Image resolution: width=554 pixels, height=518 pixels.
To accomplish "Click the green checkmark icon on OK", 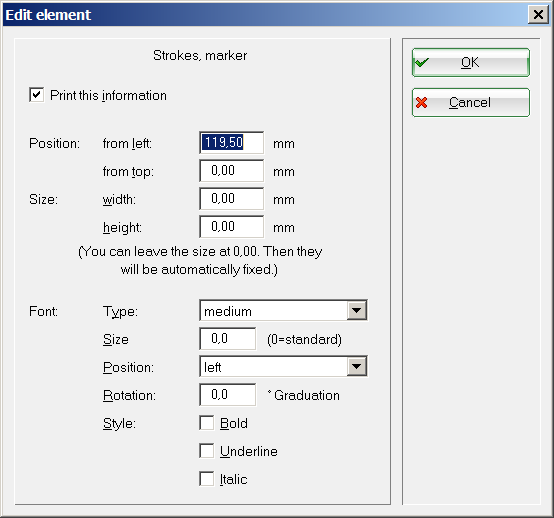I will (x=422, y=63).
